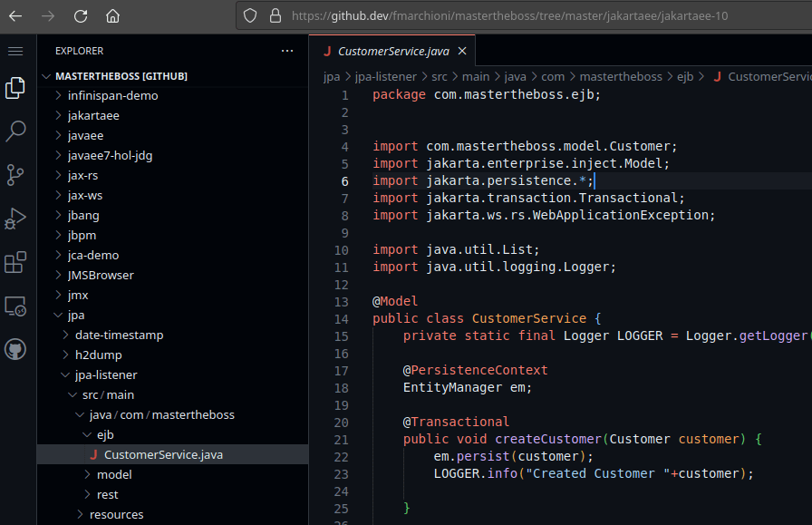Click the com breadcrumb segment
Image resolution: width=812 pixels, height=525 pixels.
pos(553,77)
